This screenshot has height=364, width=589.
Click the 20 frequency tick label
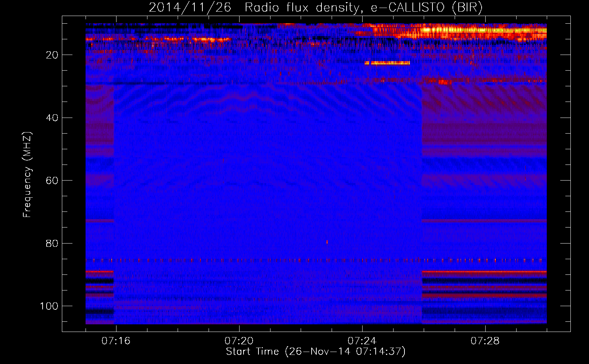(52, 55)
